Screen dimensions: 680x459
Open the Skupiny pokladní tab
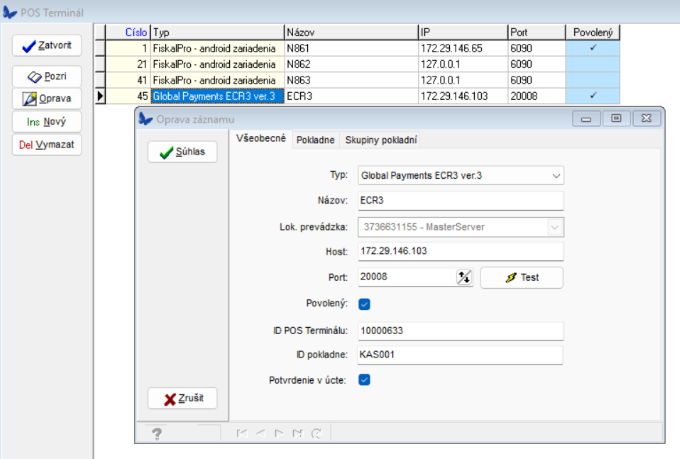pos(381,140)
